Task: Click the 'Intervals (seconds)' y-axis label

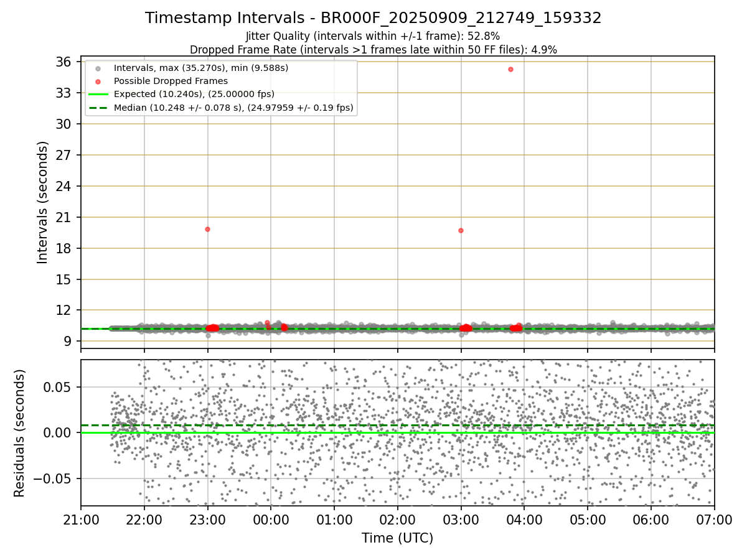Action: click(x=42, y=202)
